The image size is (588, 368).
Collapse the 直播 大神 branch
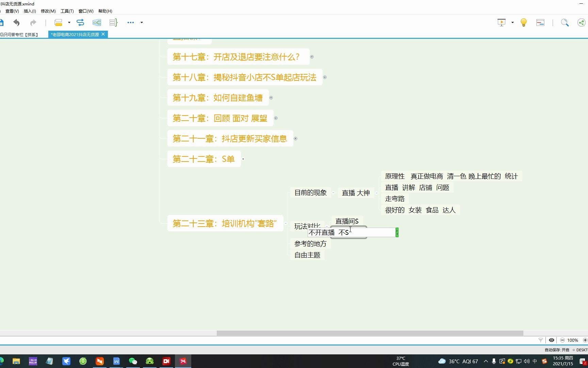(376, 193)
